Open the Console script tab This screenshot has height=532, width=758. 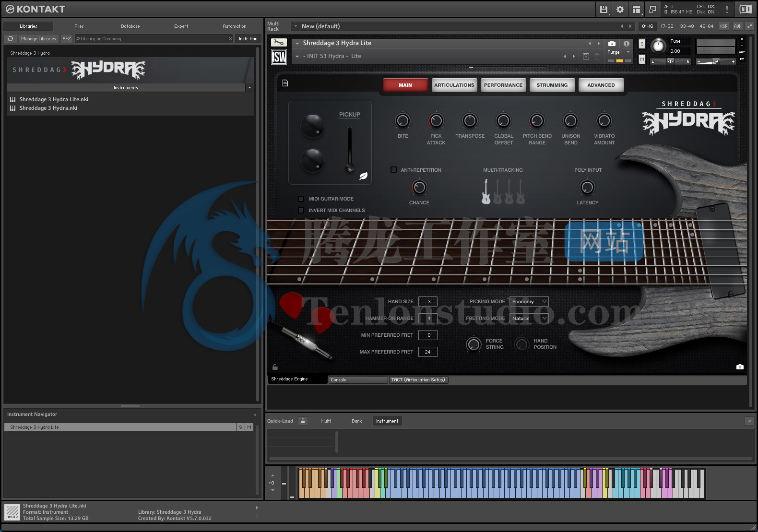[358, 380]
